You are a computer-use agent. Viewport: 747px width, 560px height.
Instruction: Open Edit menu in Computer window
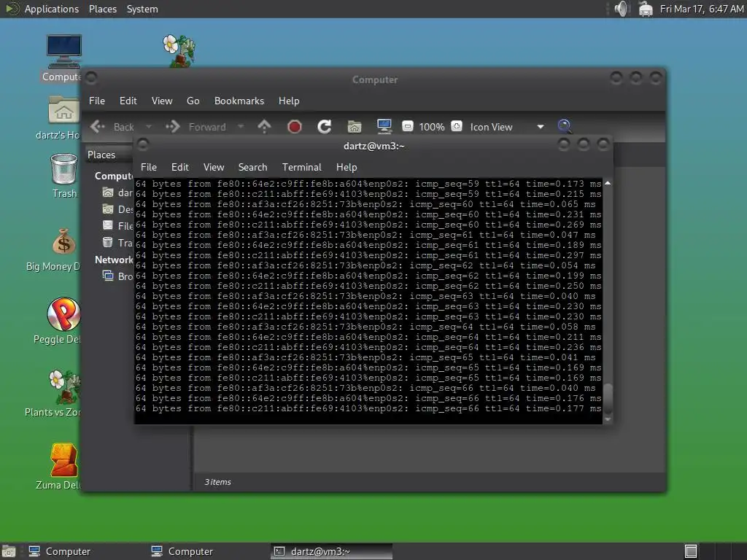click(128, 101)
